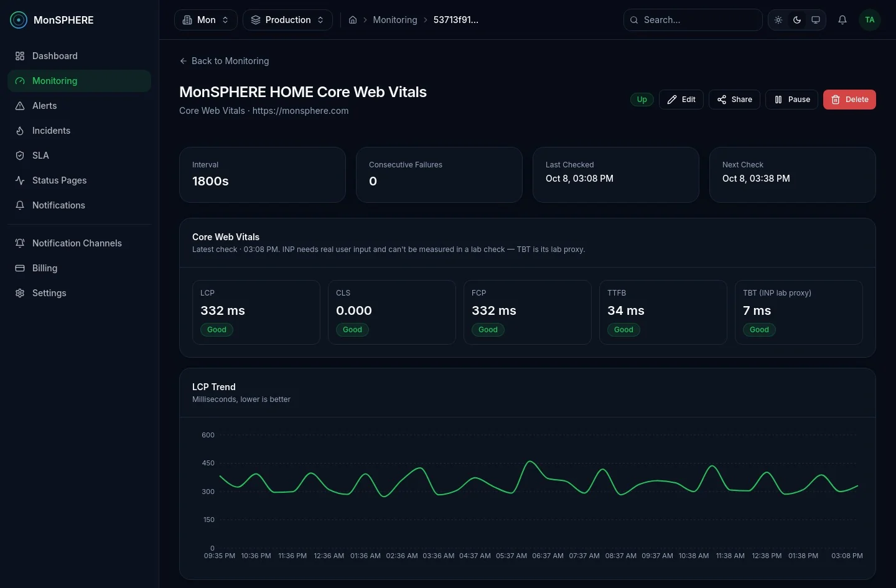
Task: Click the home breadcrumb icon
Action: point(353,20)
